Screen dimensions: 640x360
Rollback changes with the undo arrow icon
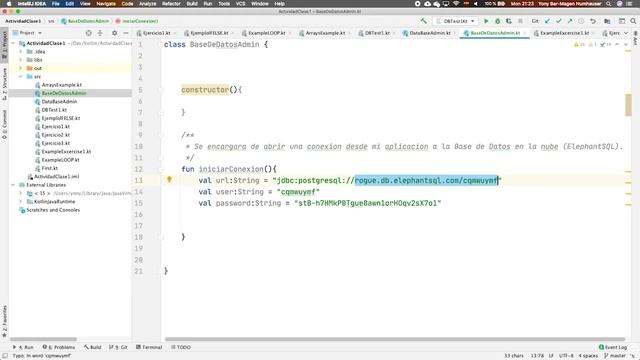pyautogui.click(x=593, y=21)
